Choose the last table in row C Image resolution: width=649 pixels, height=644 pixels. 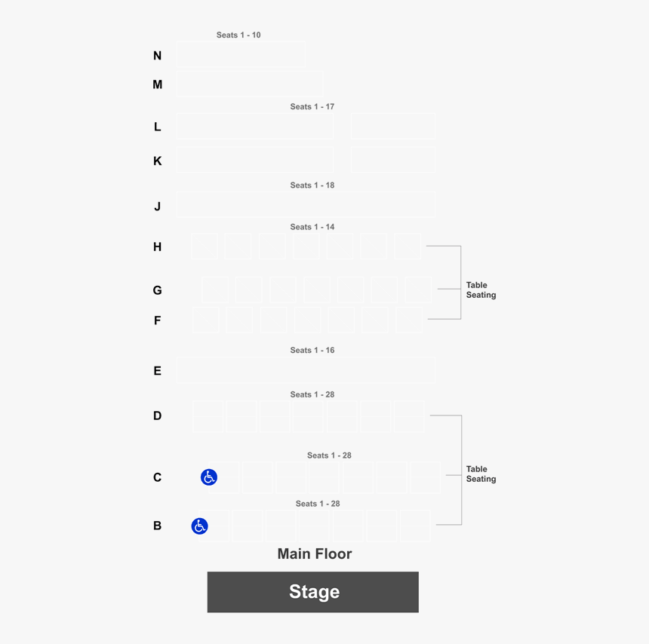pos(425,478)
